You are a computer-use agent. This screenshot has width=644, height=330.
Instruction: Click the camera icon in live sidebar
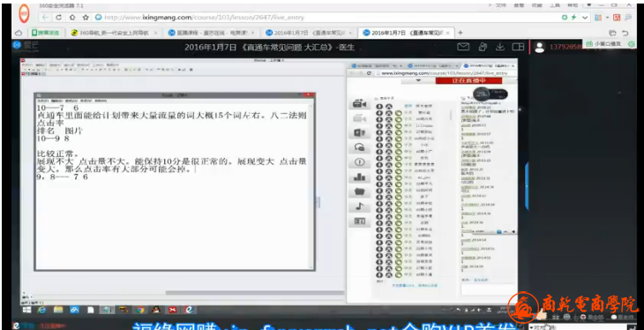(359, 103)
